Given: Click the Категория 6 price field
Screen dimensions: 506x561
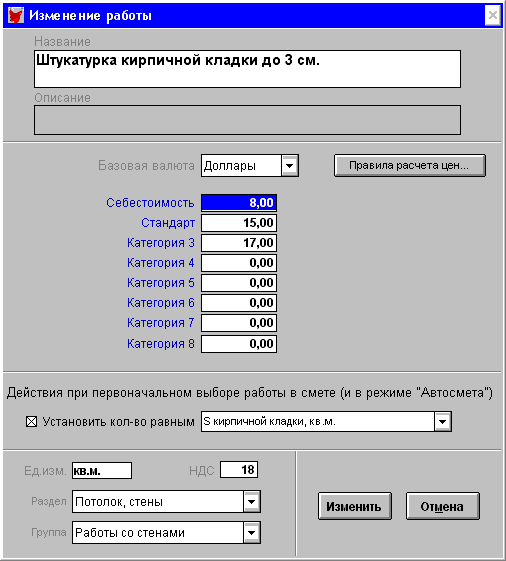Looking at the screenshot, I should tap(239, 303).
